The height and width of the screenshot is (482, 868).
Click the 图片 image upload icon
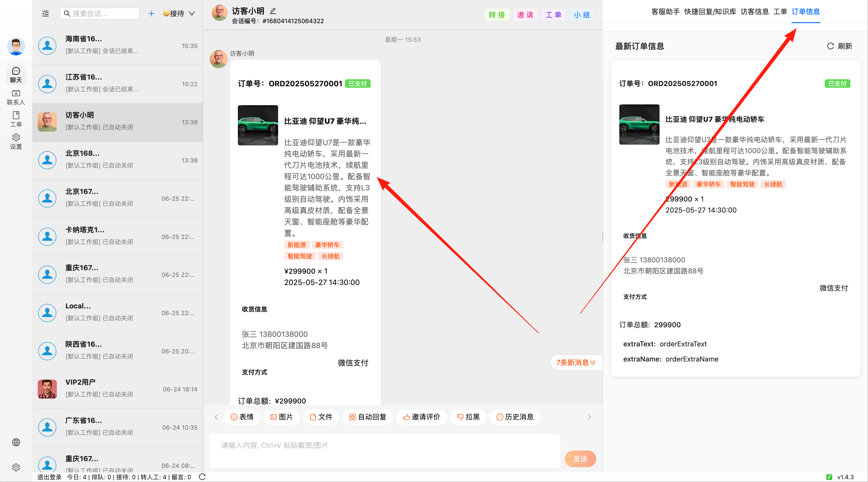click(x=281, y=417)
